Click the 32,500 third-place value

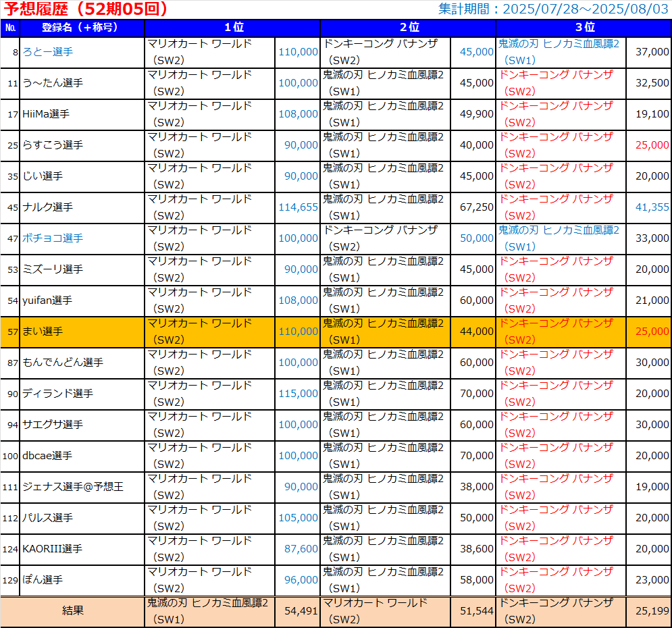(x=652, y=84)
